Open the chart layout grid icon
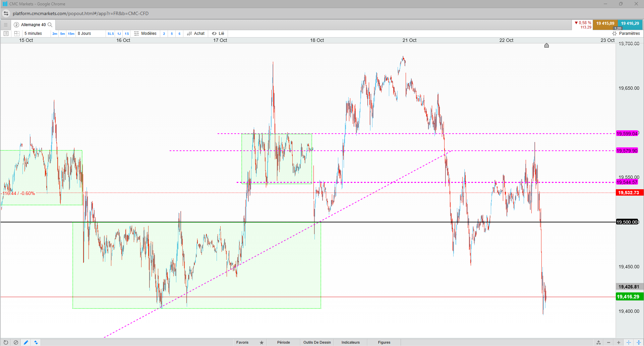This screenshot has width=644, height=346. (17, 33)
